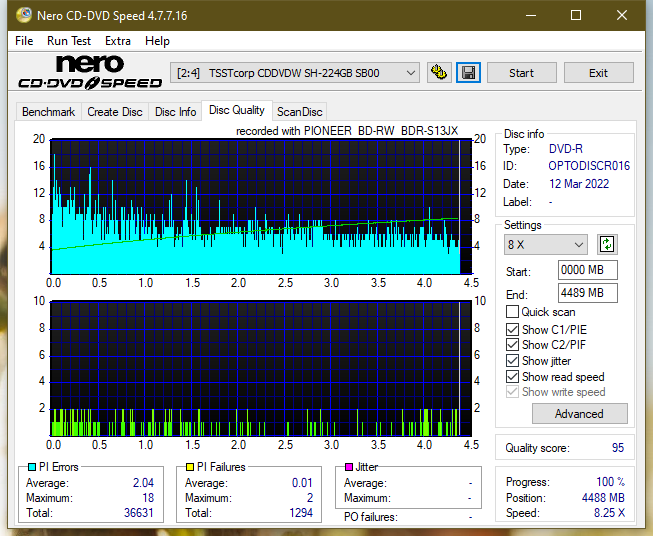Open the Advanced settings button
The image size is (653, 536).
[x=579, y=414]
